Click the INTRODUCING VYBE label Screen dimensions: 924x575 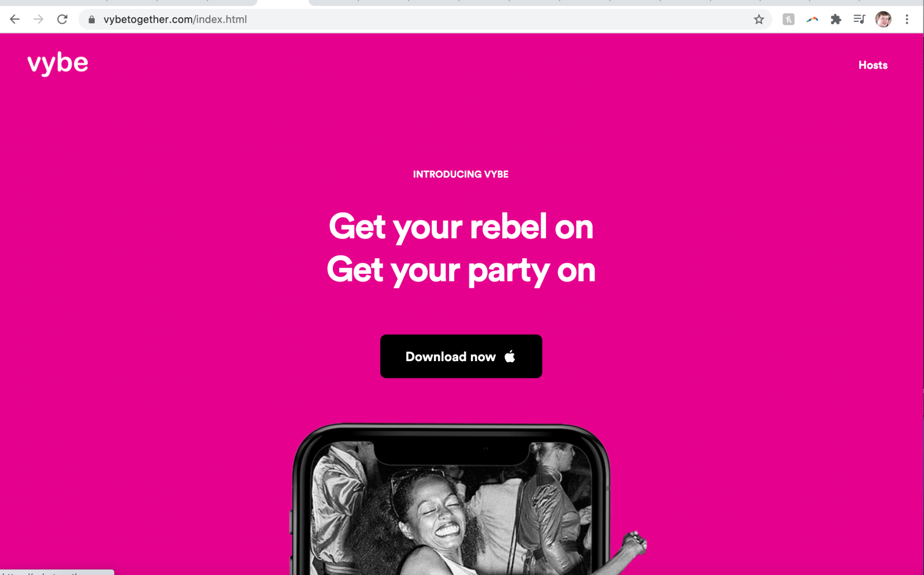461,175
